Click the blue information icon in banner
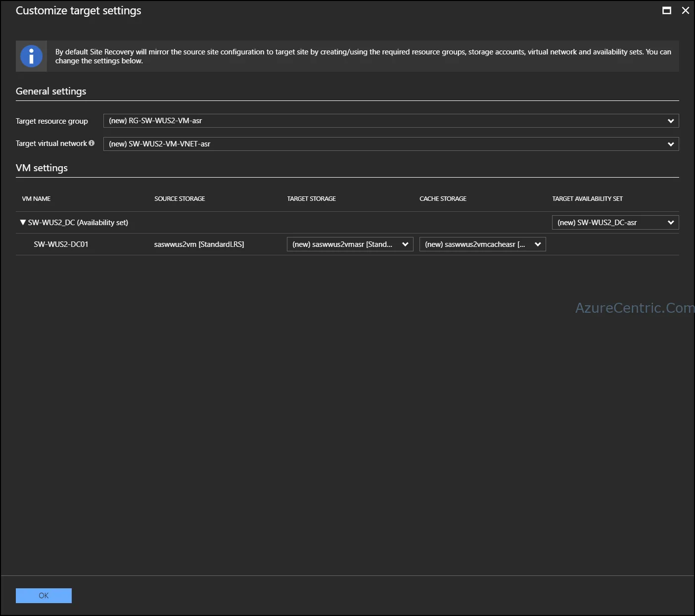This screenshot has height=616, width=695. tap(31, 56)
